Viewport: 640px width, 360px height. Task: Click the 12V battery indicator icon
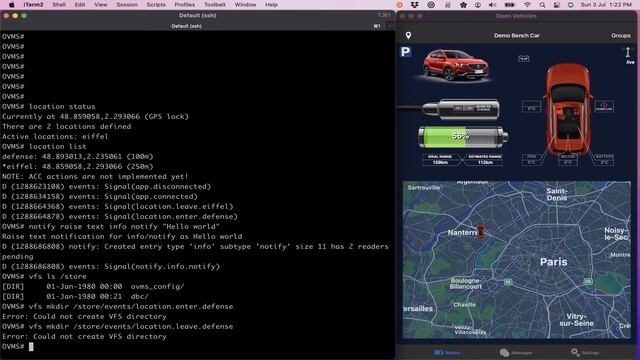click(524, 58)
